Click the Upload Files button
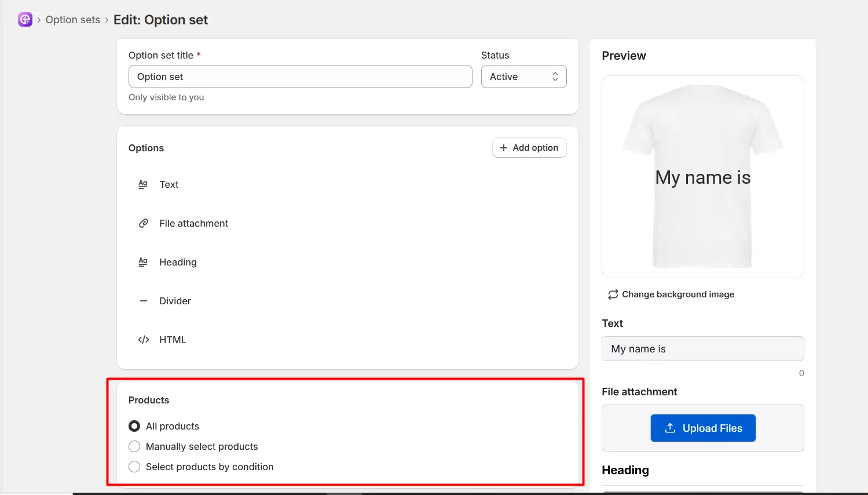The image size is (868, 495). pos(703,428)
